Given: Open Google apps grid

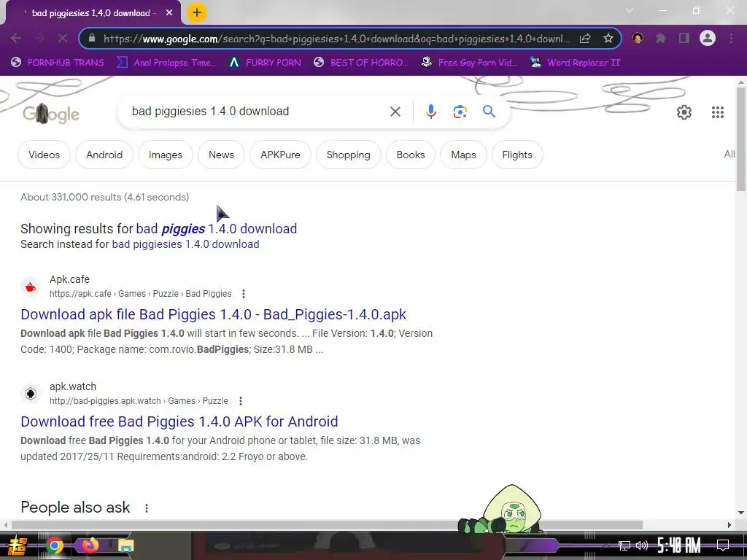Looking at the screenshot, I should coord(718,112).
